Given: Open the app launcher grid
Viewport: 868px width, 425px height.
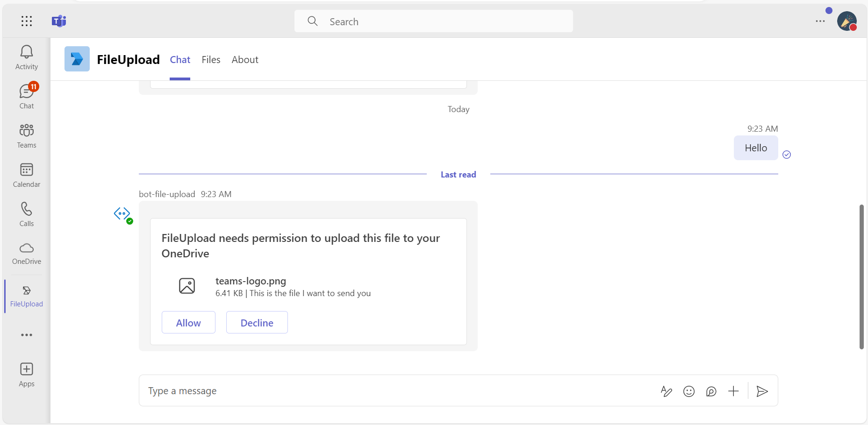Looking at the screenshot, I should 27,21.
